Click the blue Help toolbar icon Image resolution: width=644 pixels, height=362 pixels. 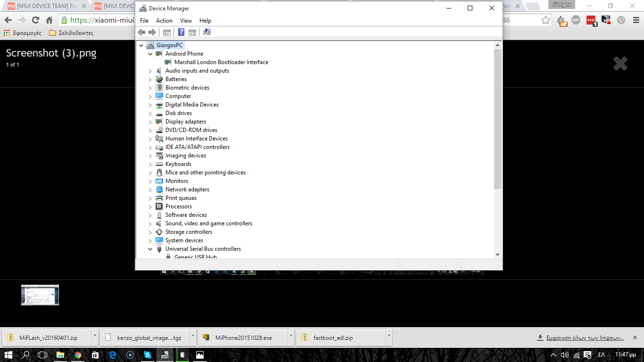181,32
